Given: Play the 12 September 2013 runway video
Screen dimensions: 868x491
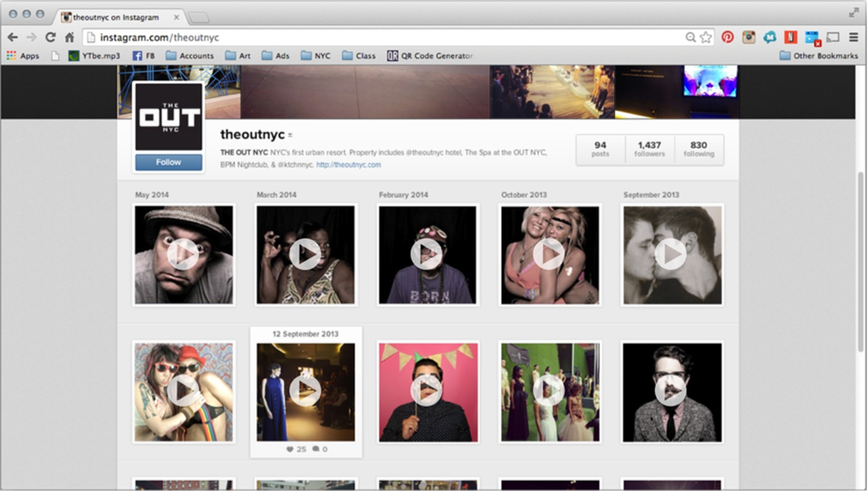Looking at the screenshot, I should pyautogui.click(x=305, y=391).
